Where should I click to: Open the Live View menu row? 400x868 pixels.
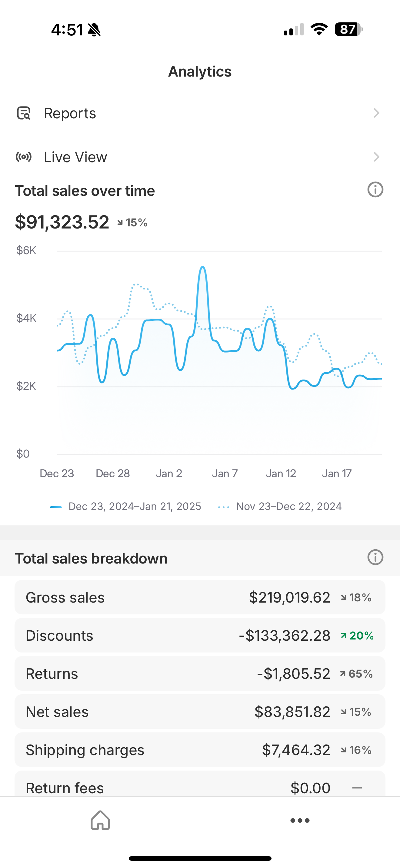200,157
